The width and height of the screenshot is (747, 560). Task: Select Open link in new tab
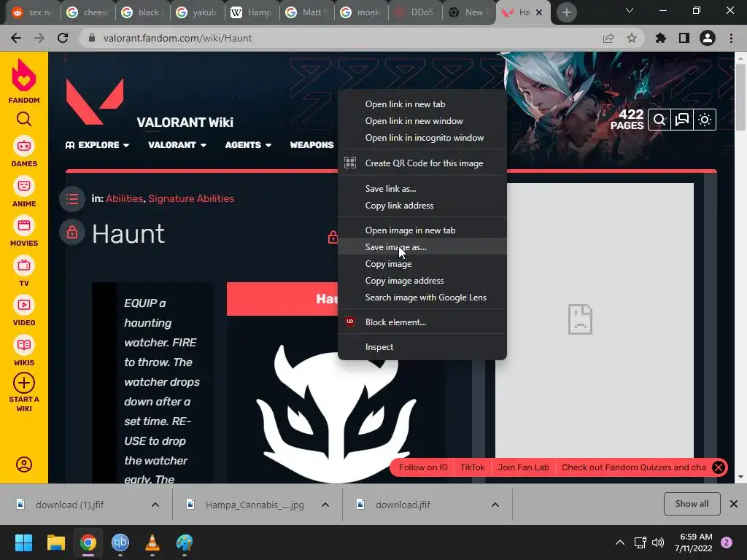[x=422, y=104]
